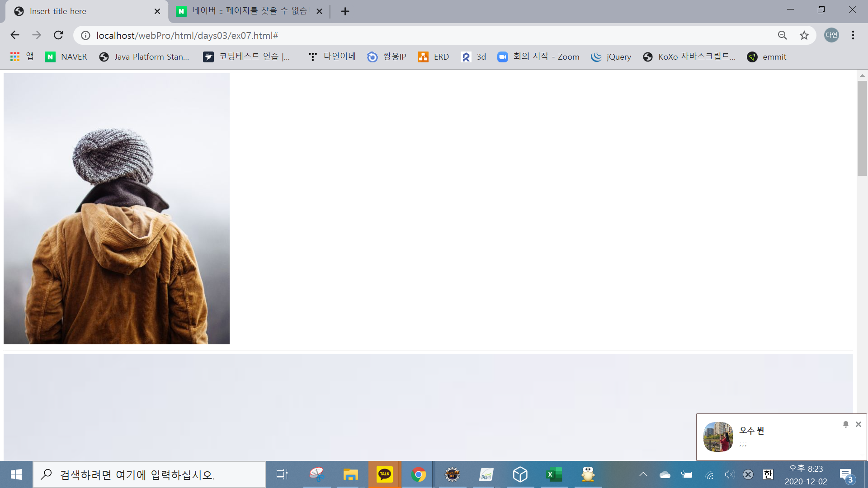868x488 pixels.
Task: Switch to the Naver error page tab
Action: tap(244, 11)
